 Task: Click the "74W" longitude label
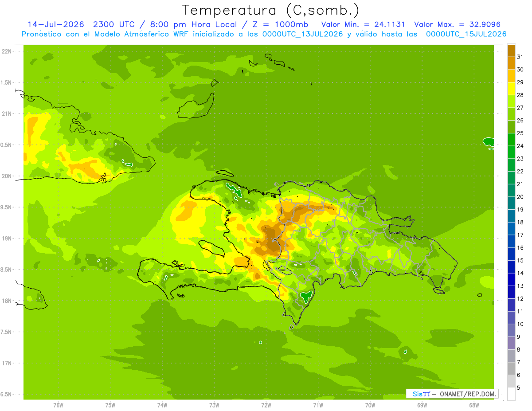(x=162, y=405)
